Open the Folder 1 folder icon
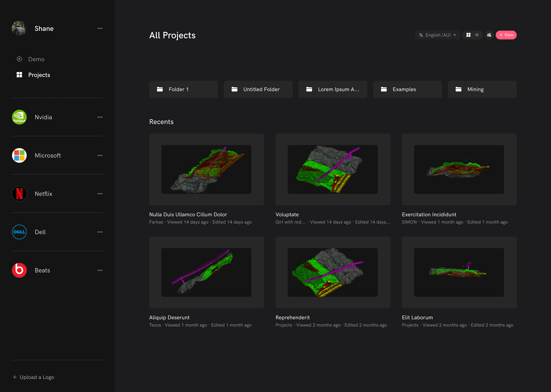The height and width of the screenshot is (392, 551). [x=160, y=89]
